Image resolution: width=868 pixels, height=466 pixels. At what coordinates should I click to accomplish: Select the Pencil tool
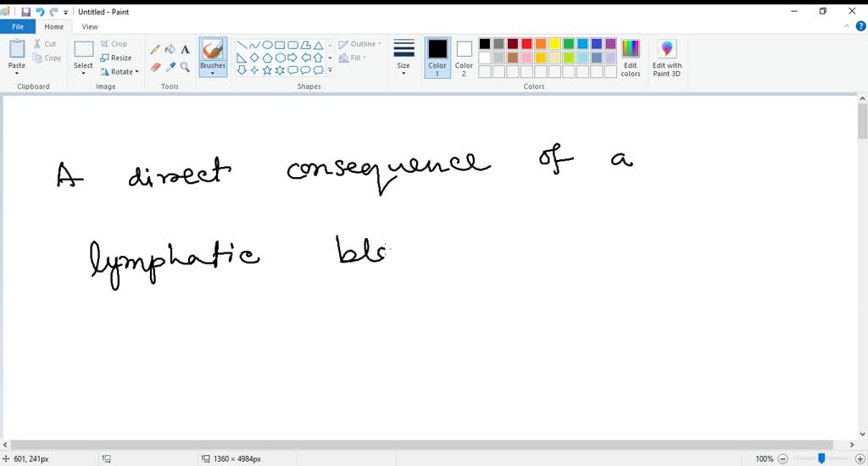click(x=155, y=49)
